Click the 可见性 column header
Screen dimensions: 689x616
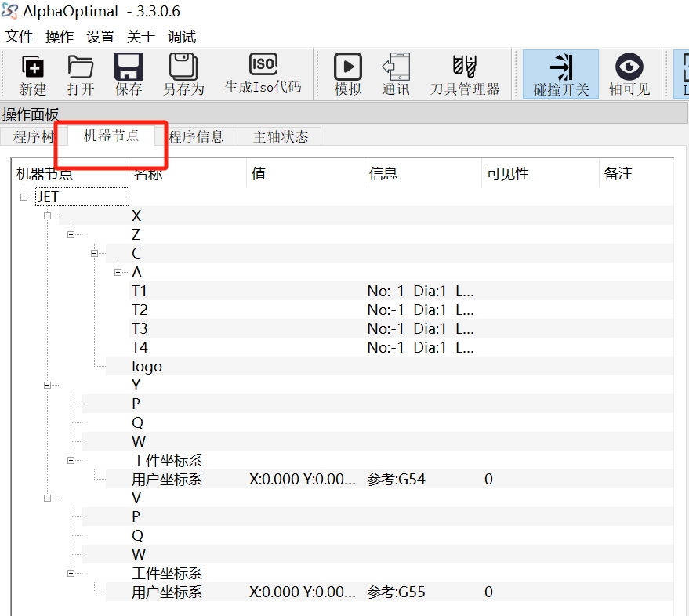pos(508,174)
